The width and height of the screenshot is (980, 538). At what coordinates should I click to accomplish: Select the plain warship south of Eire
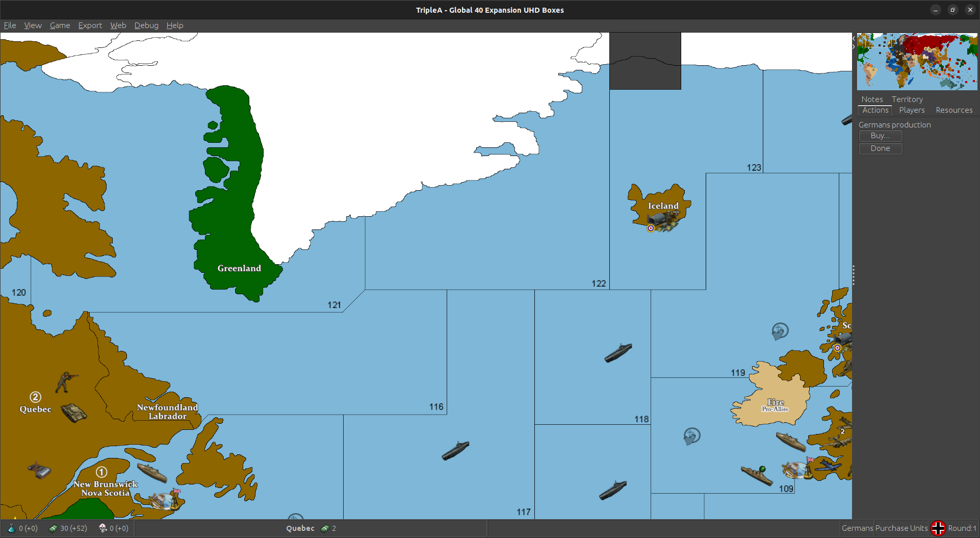point(791,442)
